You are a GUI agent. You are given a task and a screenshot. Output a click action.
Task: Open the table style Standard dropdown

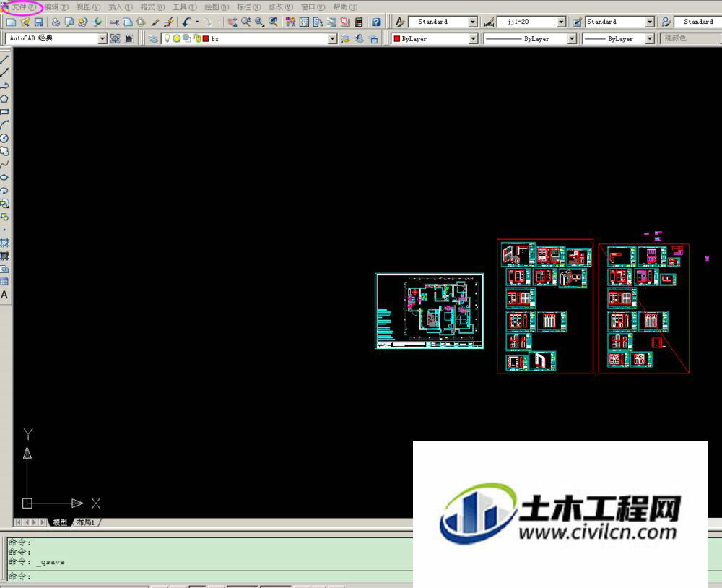click(649, 22)
